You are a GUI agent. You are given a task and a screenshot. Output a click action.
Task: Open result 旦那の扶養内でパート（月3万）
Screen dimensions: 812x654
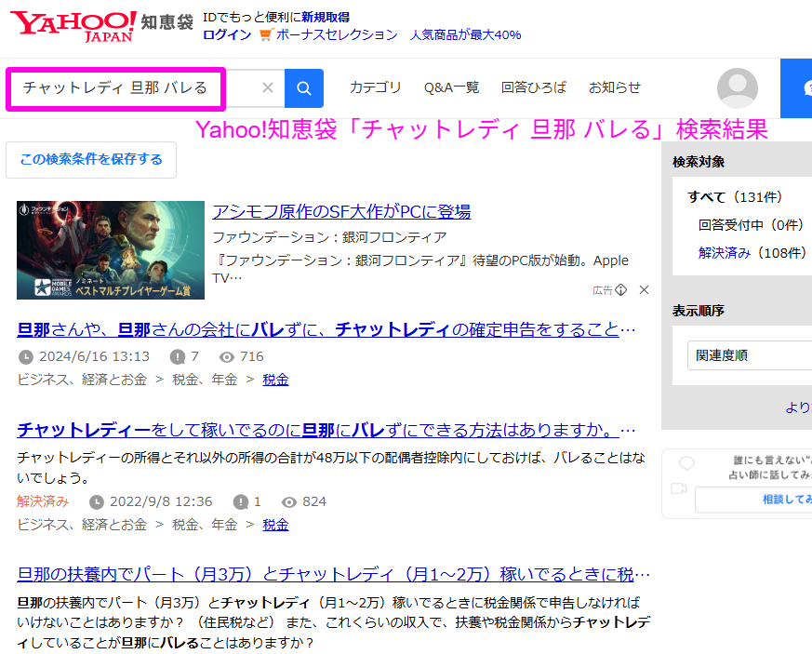[334, 574]
